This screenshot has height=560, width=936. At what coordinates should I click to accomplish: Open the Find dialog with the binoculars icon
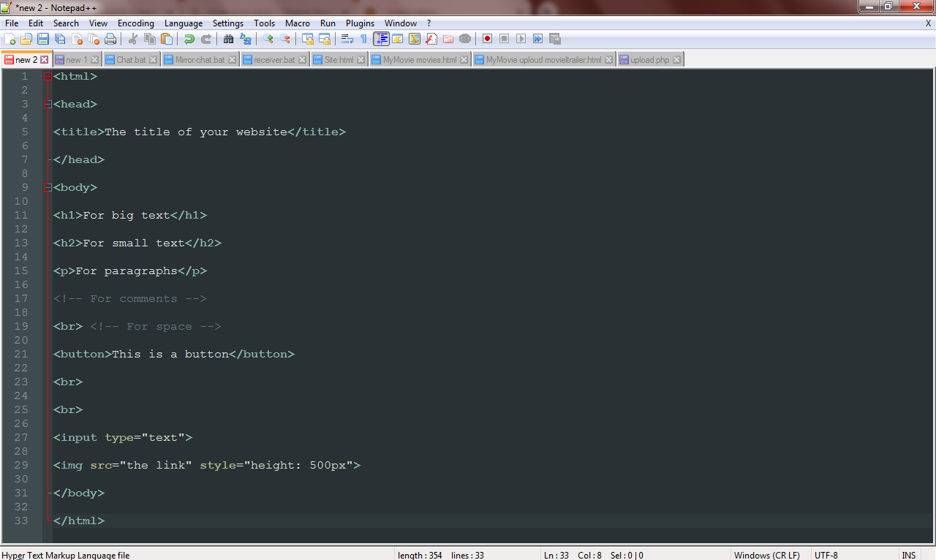pos(230,38)
